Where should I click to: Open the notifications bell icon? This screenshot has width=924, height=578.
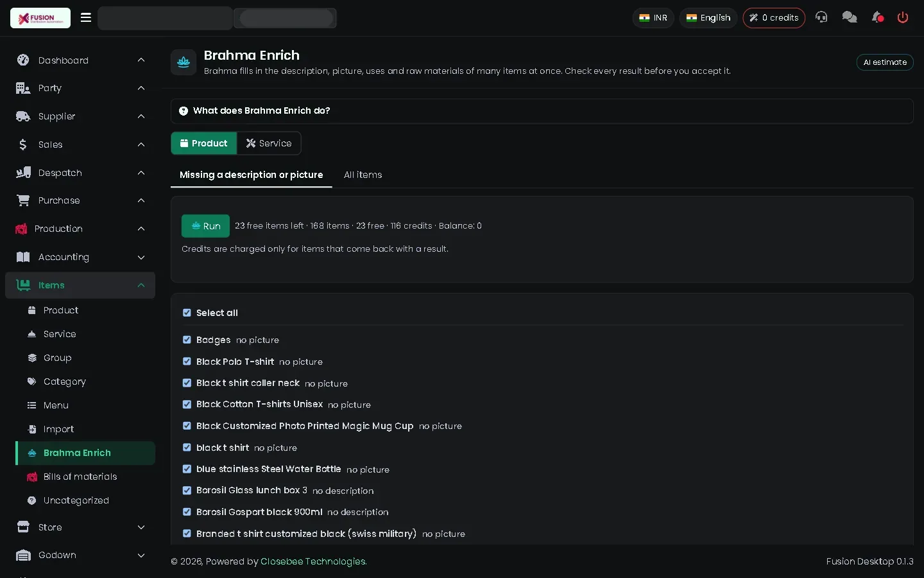pyautogui.click(x=878, y=17)
